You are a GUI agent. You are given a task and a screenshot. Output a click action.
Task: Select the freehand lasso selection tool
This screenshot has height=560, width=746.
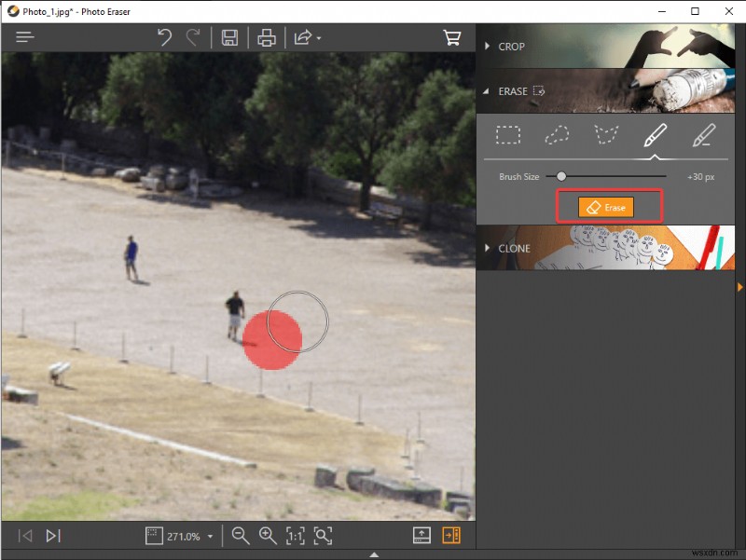pos(558,135)
